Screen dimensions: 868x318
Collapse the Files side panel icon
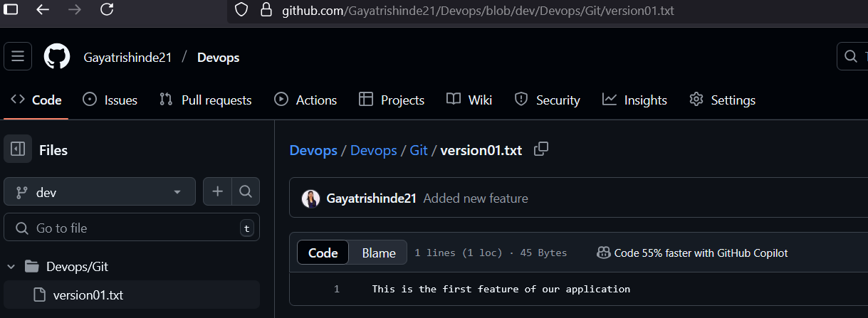18,149
